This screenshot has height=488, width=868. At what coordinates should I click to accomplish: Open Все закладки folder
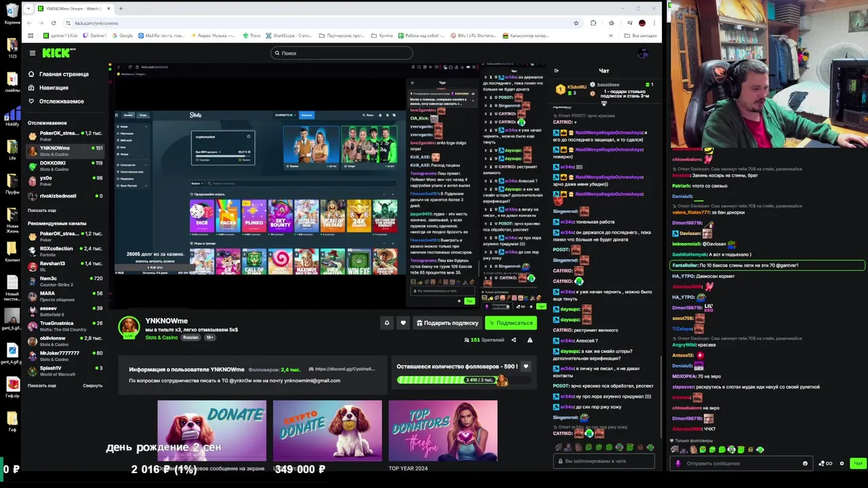tap(641, 35)
